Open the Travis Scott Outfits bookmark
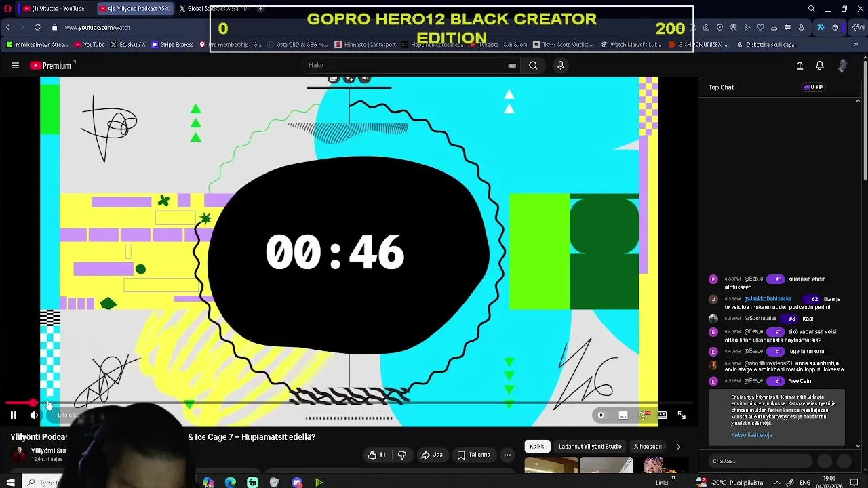868x488 pixels. 564,45
